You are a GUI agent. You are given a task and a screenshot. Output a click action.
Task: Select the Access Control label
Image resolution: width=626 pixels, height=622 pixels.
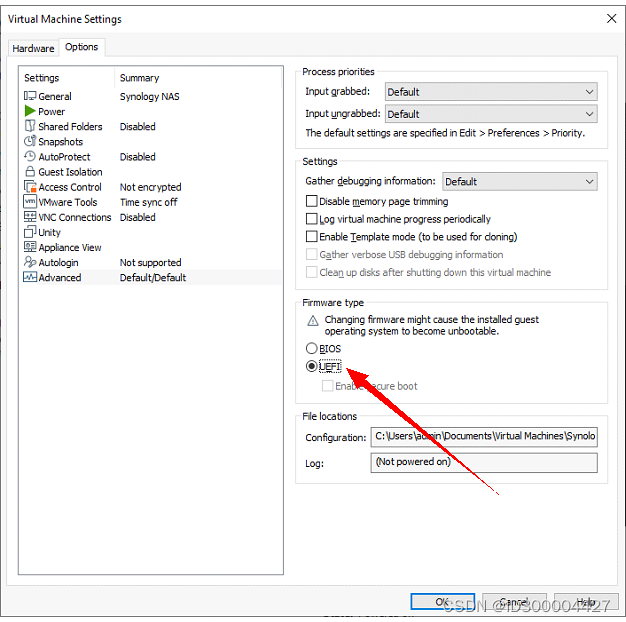click(70, 187)
